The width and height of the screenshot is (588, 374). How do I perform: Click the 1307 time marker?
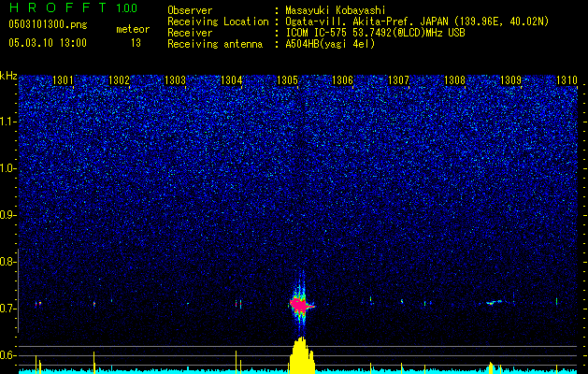[398, 80]
